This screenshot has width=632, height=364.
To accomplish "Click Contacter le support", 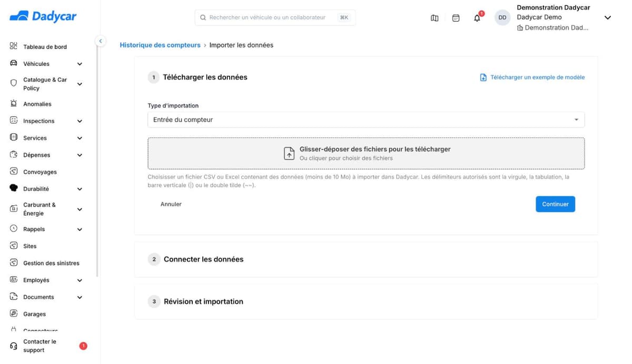I will [x=39, y=346].
